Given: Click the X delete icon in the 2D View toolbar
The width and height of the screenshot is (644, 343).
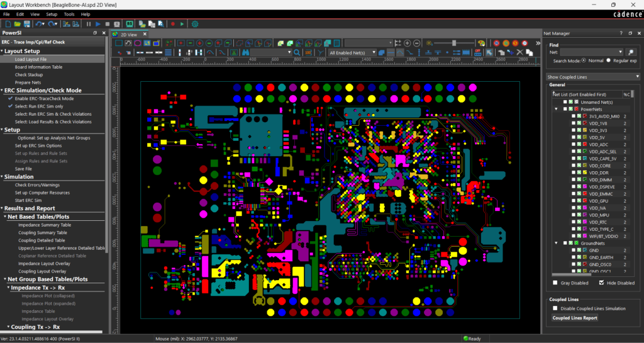Looking at the screenshot, I should click(x=519, y=53).
